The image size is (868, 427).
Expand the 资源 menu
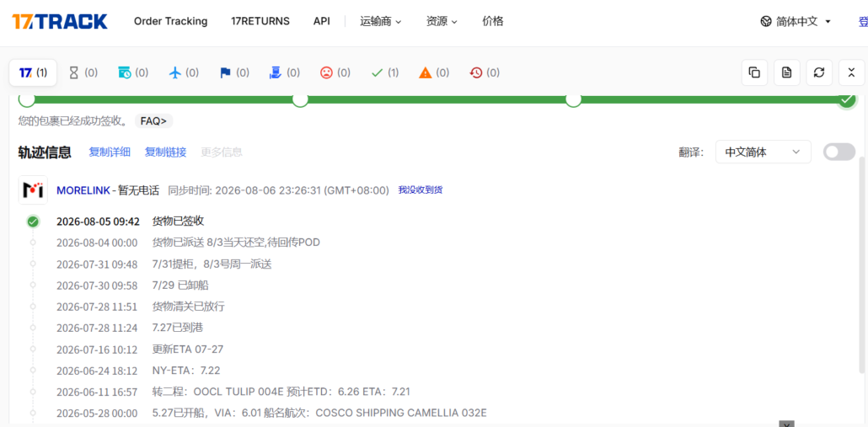442,22
